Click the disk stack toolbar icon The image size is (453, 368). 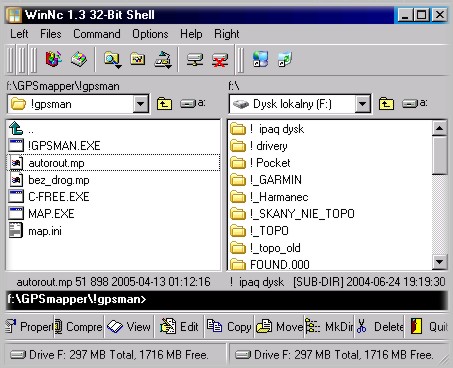tap(79, 59)
